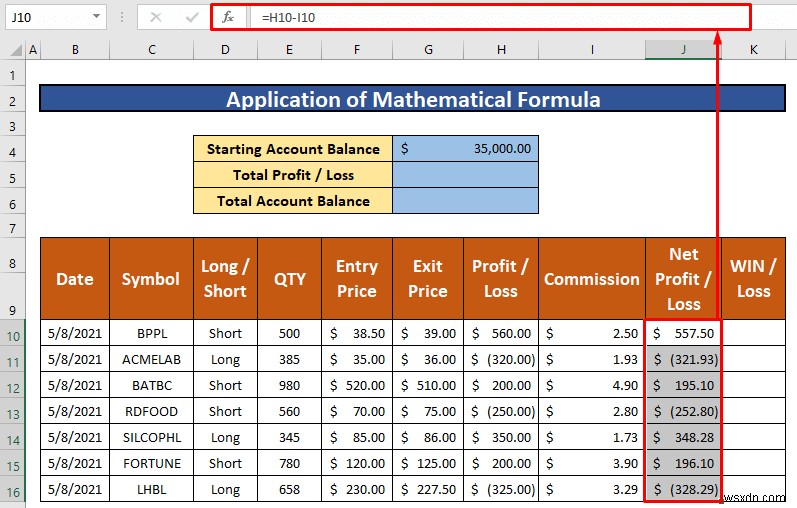Select column H header

pyautogui.click(x=501, y=50)
